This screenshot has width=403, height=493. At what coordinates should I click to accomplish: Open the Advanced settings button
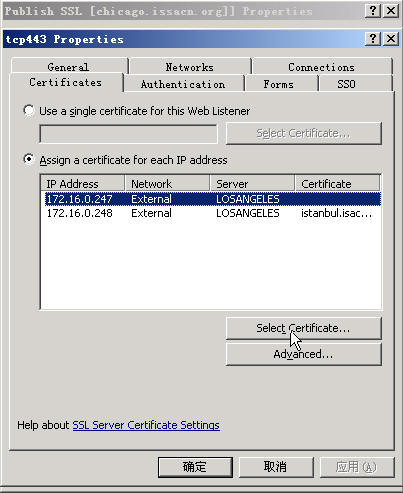tap(303, 354)
